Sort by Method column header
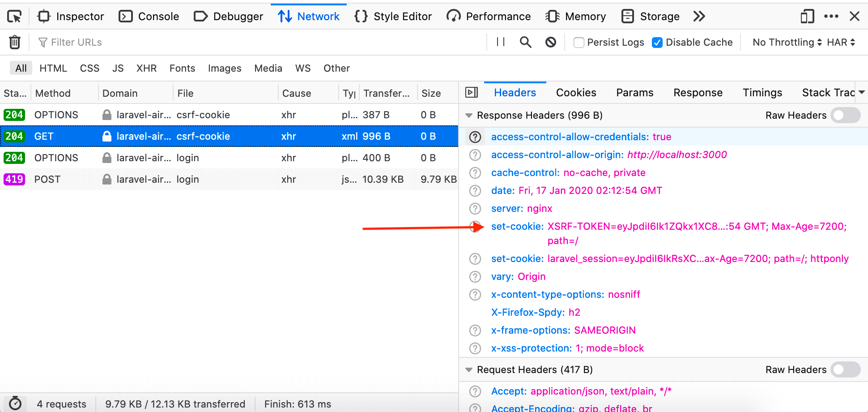 point(64,93)
